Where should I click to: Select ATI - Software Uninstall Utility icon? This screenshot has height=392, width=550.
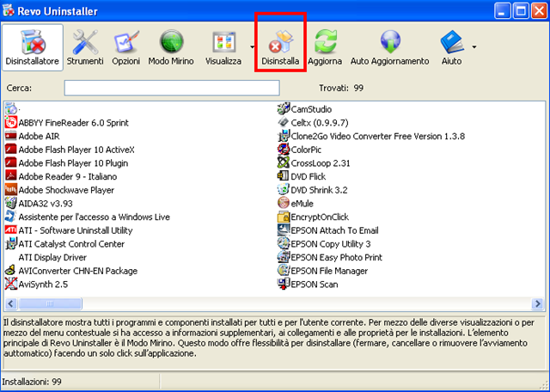click(x=10, y=230)
